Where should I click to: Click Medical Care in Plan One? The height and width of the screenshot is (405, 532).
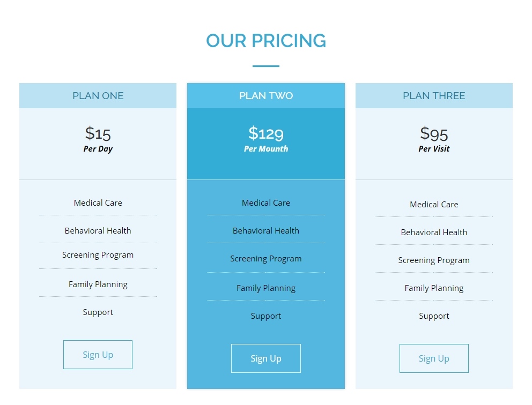98,203
